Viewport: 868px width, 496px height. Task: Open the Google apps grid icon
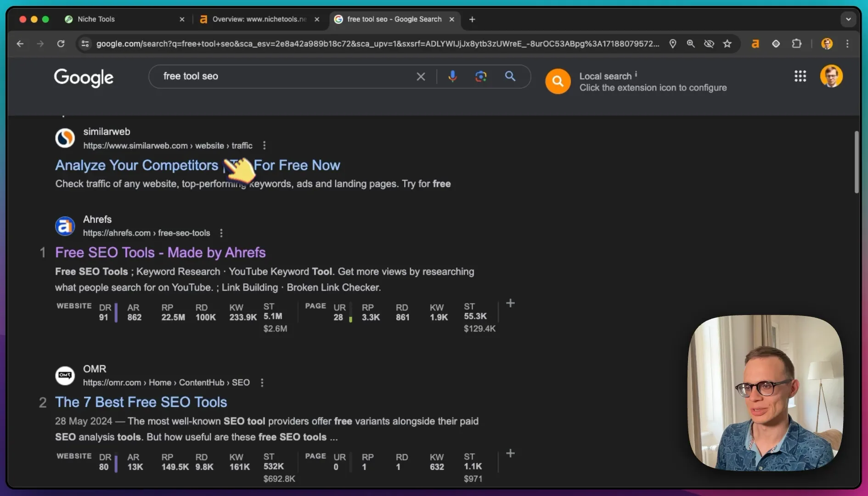coord(800,76)
